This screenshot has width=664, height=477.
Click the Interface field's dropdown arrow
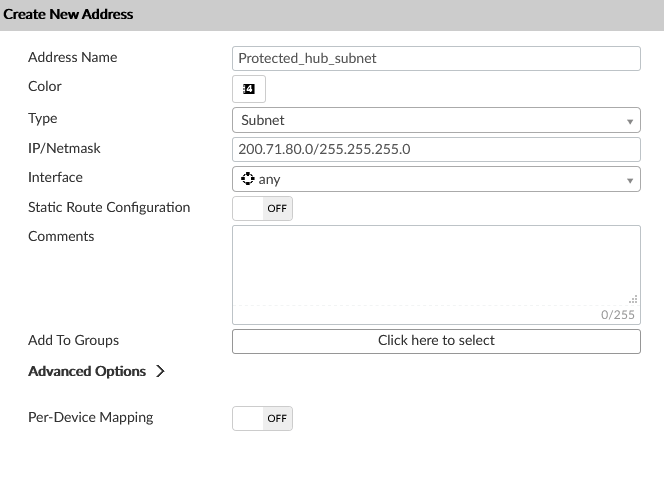(630, 180)
